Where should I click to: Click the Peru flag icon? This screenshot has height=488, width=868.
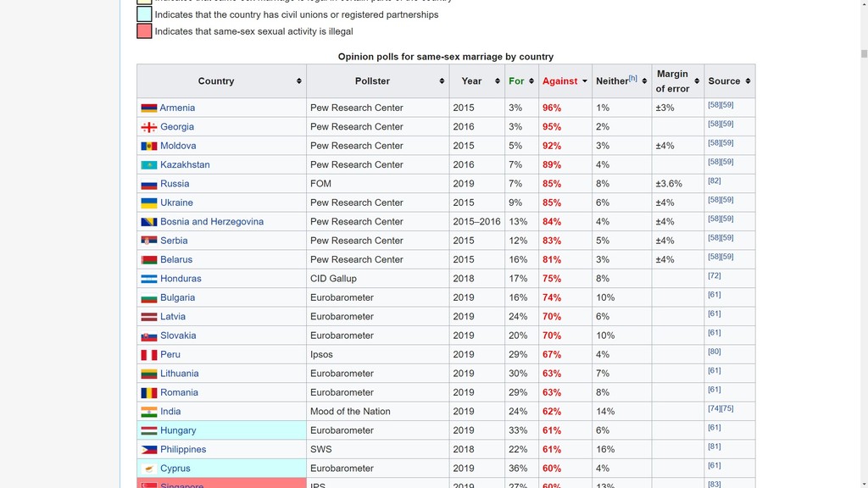(148, 355)
